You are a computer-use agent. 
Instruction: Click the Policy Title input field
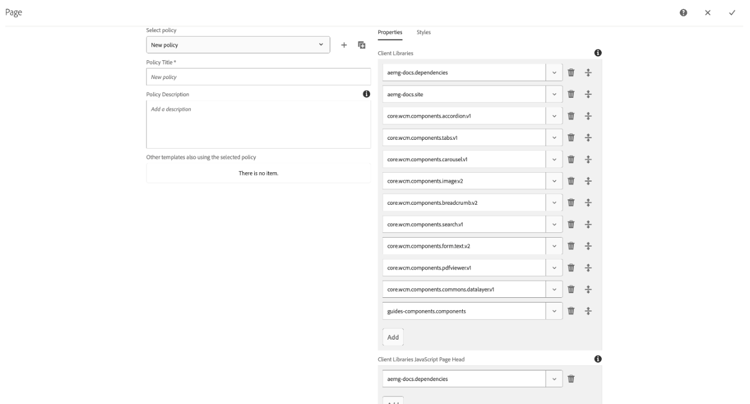tap(258, 77)
